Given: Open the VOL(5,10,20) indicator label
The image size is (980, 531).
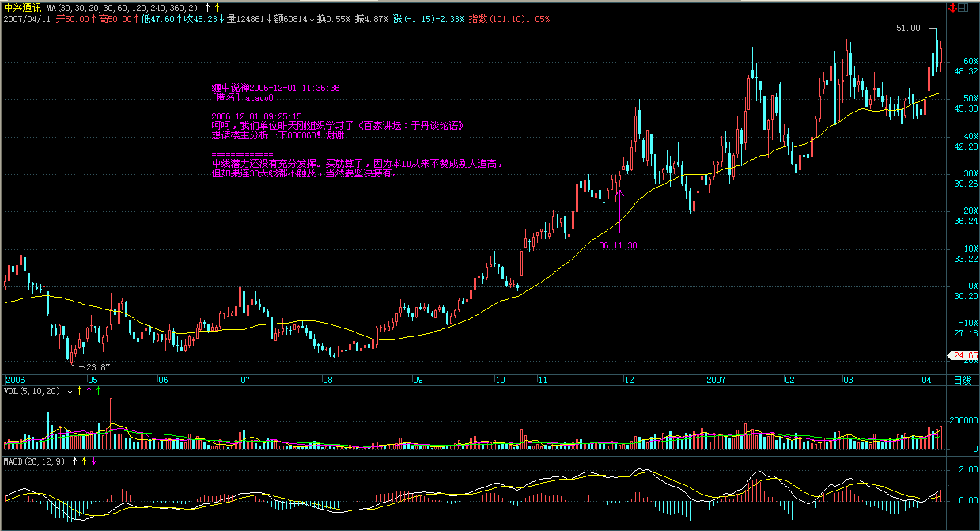Looking at the screenshot, I should [32, 391].
